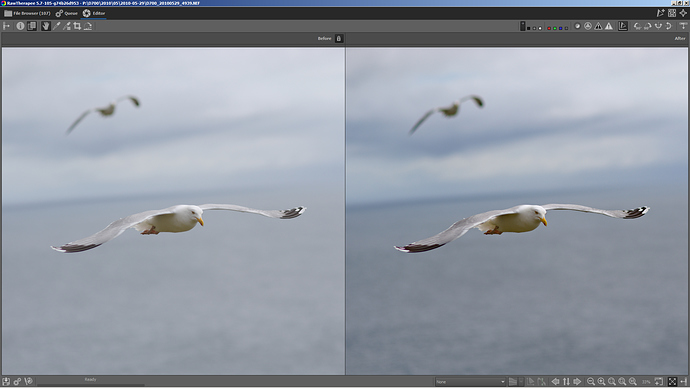Switch to the File Browser tab
The image size is (690, 388).
(27, 13)
